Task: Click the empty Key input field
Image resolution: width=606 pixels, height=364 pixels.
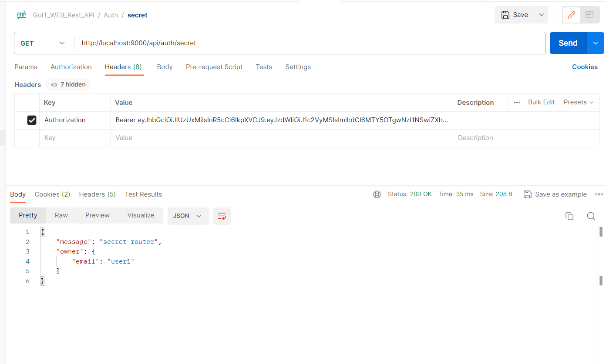Action: point(75,138)
